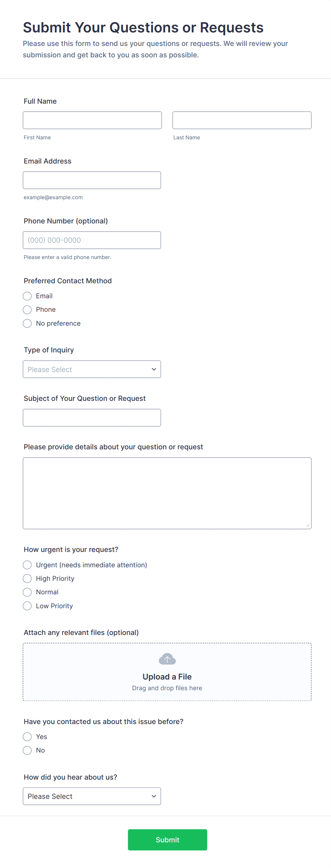
Task: Expand the How did you hear dropdown
Action: click(92, 796)
